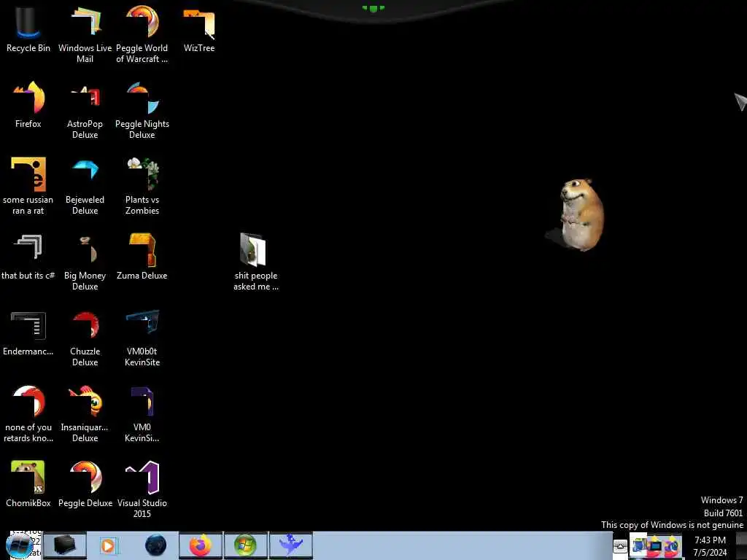
Task: Launch Visual Studio 2015 from the desktop
Action: coord(142,489)
